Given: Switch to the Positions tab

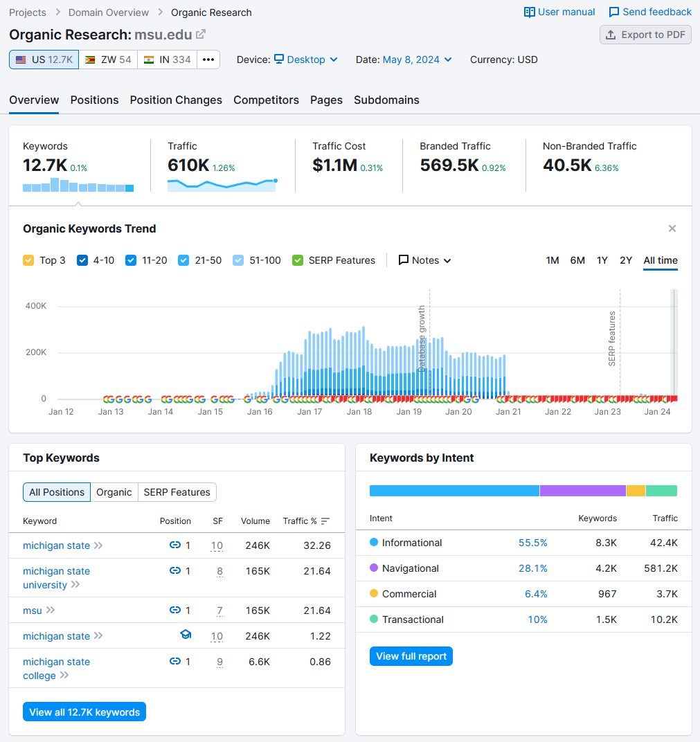Looking at the screenshot, I should pyautogui.click(x=95, y=100).
